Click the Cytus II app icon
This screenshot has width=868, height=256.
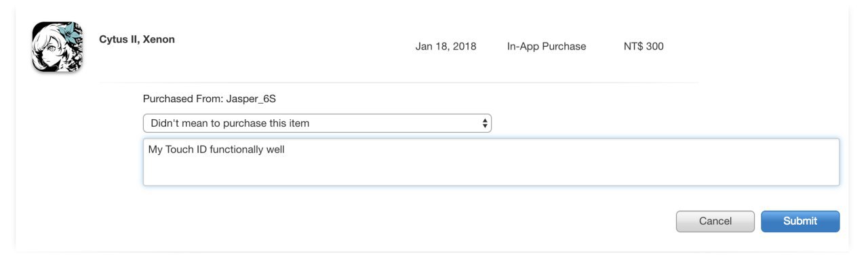point(57,47)
